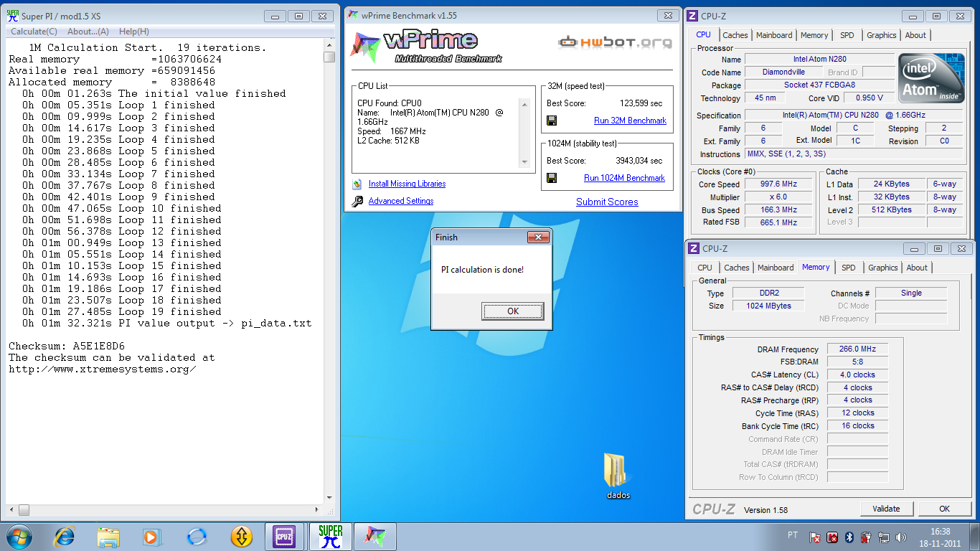Click the save icon beside Run 32M Benchmark
Viewport: 980px width, 551px height.
[552, 121]
